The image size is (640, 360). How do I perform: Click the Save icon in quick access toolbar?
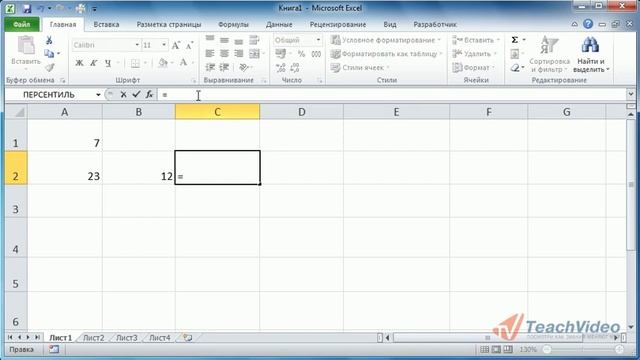coord(27,8)
